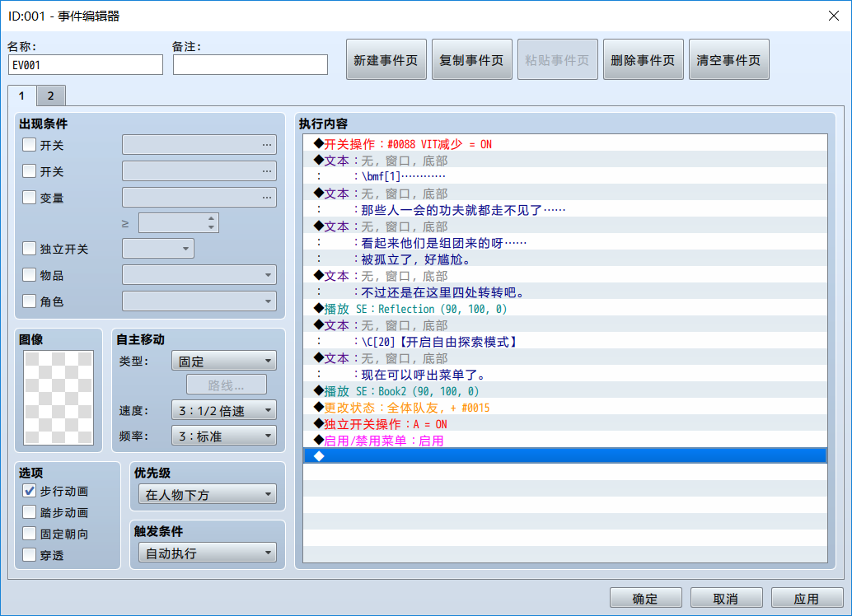Open the first 开关 selector ellipsis field

point(199,145)
